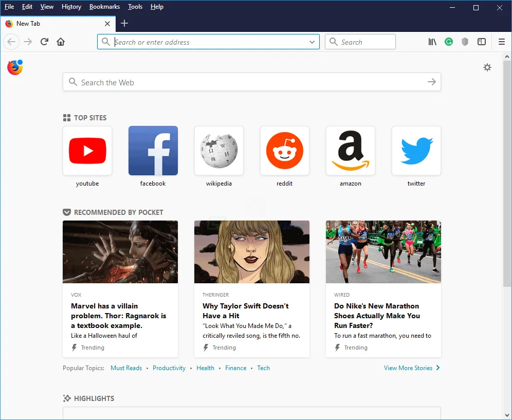Open the hamburger application menu

pyautogui.click(x=502, y=42)
